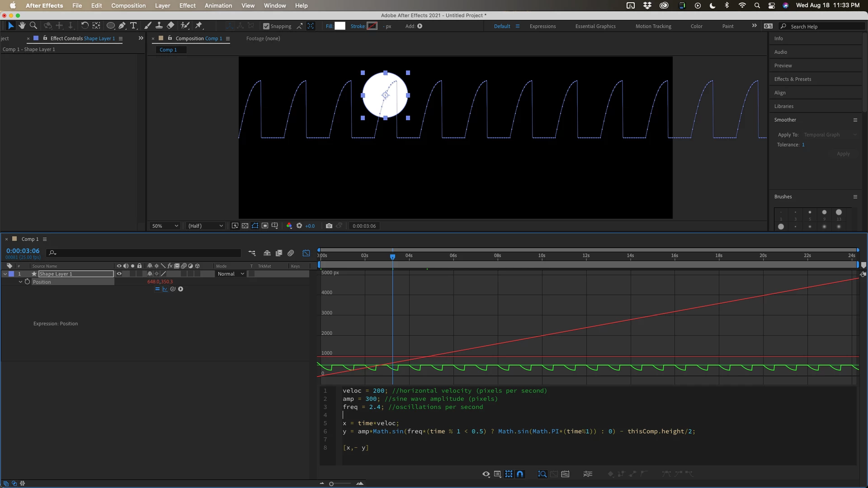Image resolution: width=868 pixels, height=488 pixels.
Task: Open the Animation menu
Action: pyautogui.click(x=218, y=5)
